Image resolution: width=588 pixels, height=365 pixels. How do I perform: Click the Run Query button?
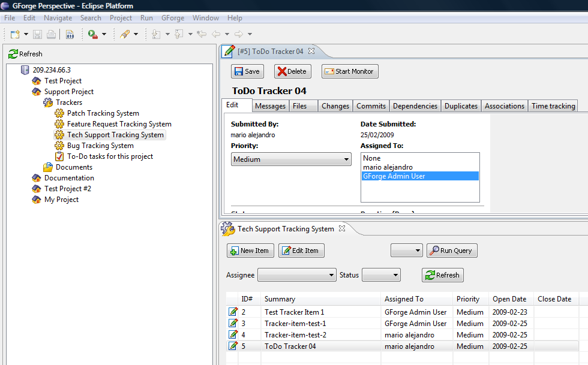pyautogui.click(x=452, y=251)
